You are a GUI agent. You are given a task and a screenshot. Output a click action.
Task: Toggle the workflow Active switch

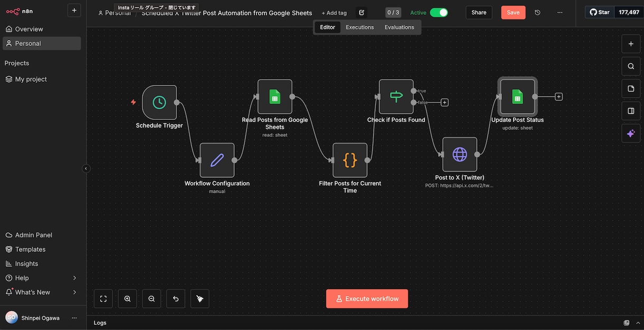(x=439, y=13)
